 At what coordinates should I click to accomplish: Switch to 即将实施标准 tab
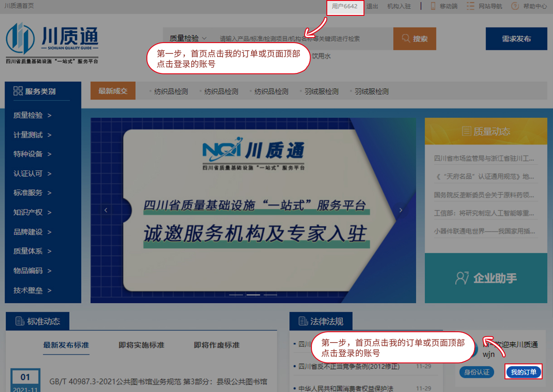tap(141, 345)
